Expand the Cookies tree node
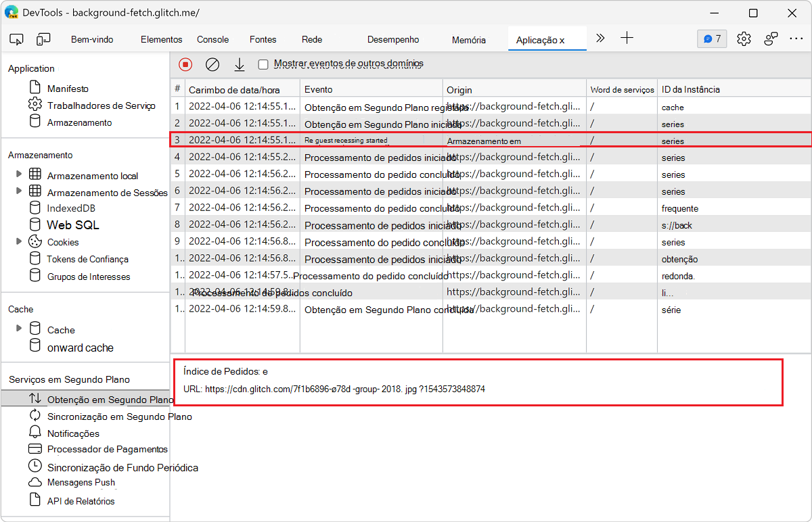 pos(19,241)
